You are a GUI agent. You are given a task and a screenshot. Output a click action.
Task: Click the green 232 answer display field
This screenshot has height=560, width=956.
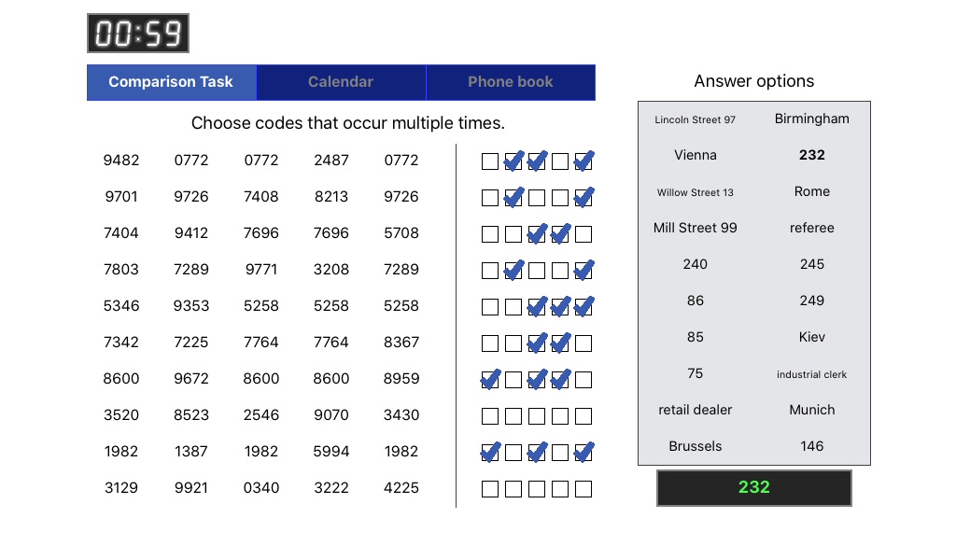(754, 487)
